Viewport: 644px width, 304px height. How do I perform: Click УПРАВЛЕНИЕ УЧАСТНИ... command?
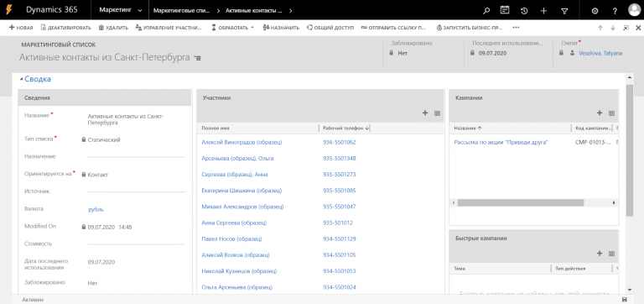tap(169, 28)
